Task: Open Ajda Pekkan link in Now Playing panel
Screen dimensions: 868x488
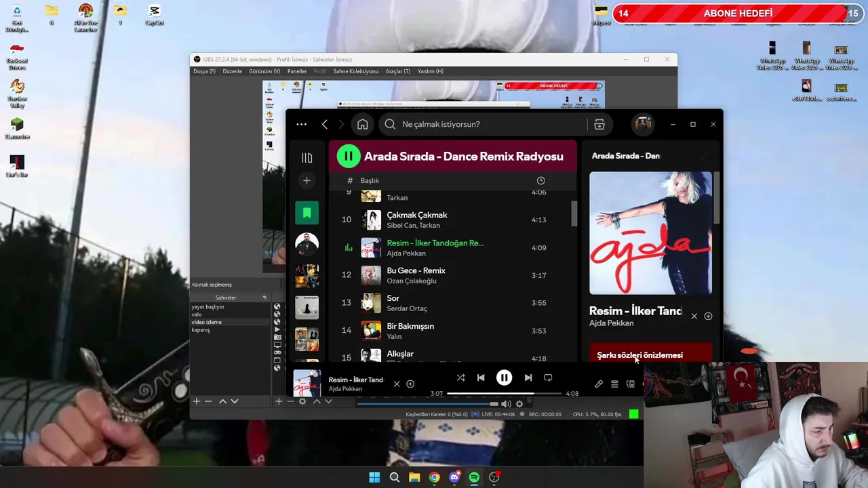Action: [x=612, y=323]
